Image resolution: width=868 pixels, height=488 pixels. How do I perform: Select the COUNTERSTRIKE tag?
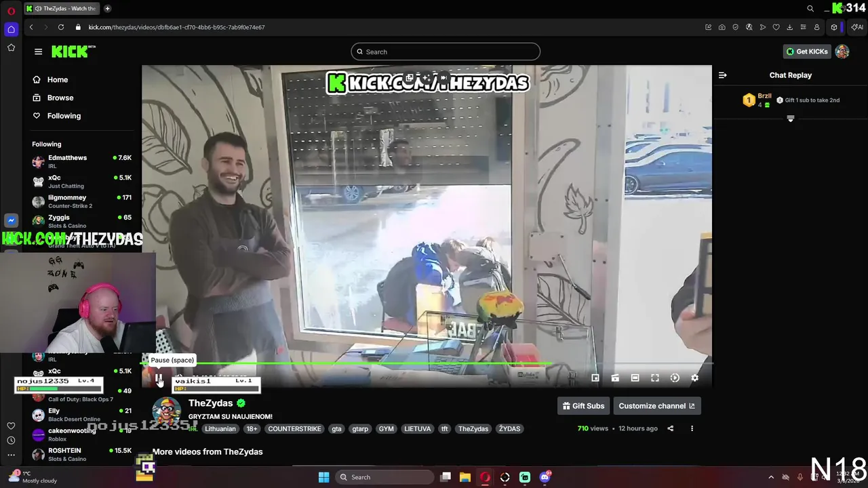tap(294, 428)
